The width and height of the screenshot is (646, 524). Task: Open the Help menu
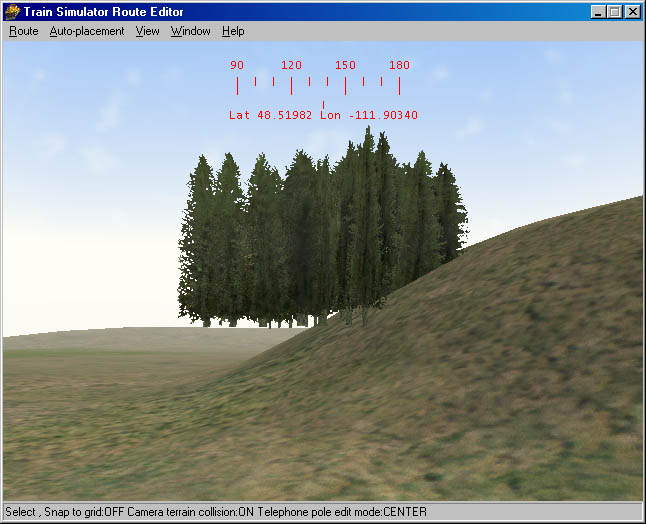[x=233, y=31]
